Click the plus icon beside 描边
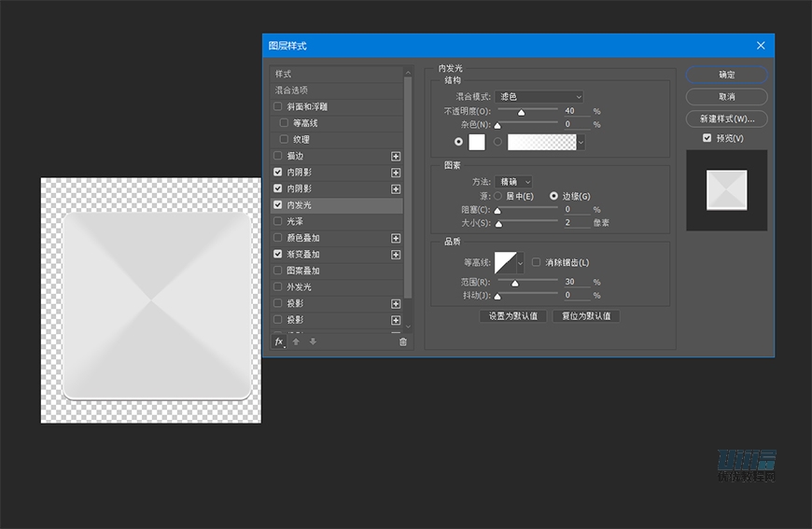 [396, 157]
